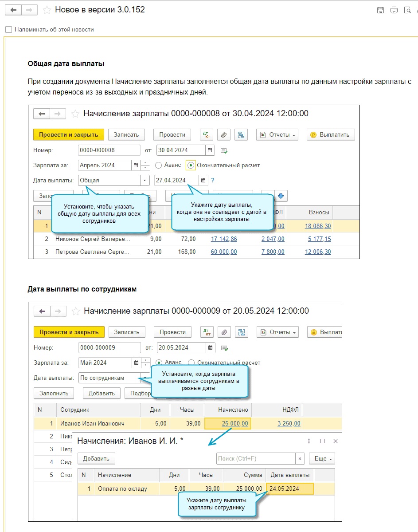This screenshot has width=418, height=532.
Task: Click month stepper beside 'Апрель 2024'
Action: (145, 165)
